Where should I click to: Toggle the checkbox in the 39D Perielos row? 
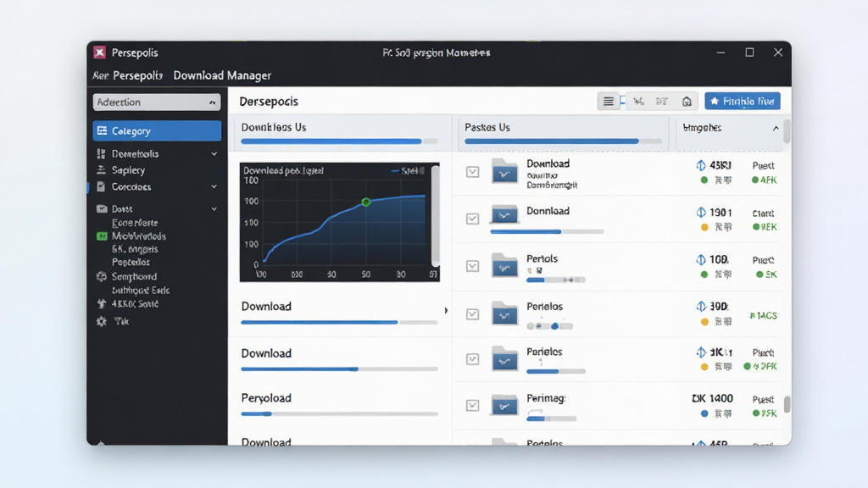coord(472,314)
